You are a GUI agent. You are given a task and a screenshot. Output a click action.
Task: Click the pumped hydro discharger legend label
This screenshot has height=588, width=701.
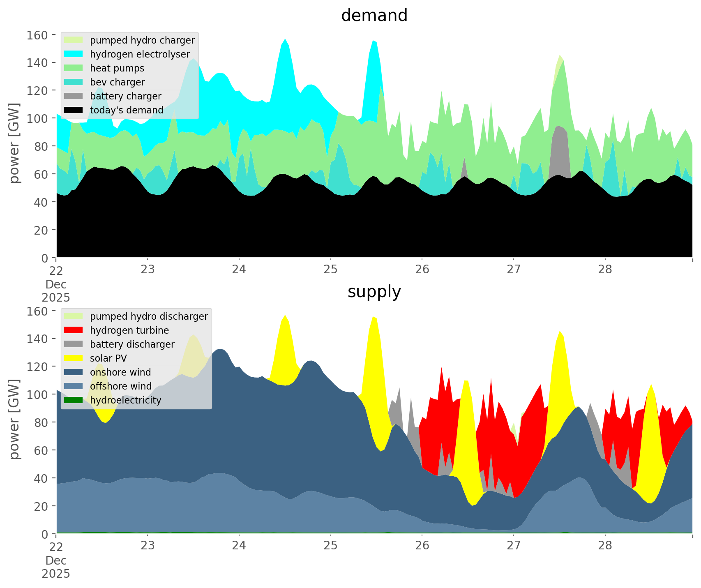149,316
